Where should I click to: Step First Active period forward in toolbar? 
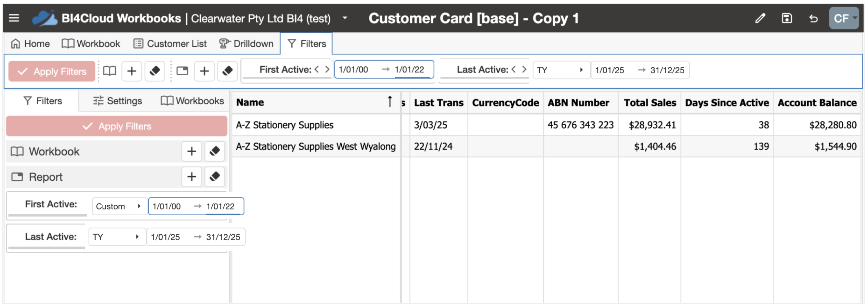tap(327, 69)
